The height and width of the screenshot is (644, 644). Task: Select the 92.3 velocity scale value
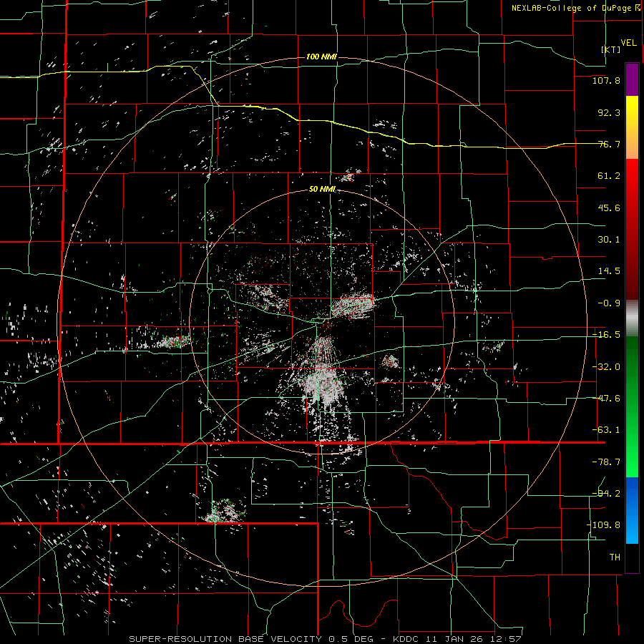coord(609,112)
